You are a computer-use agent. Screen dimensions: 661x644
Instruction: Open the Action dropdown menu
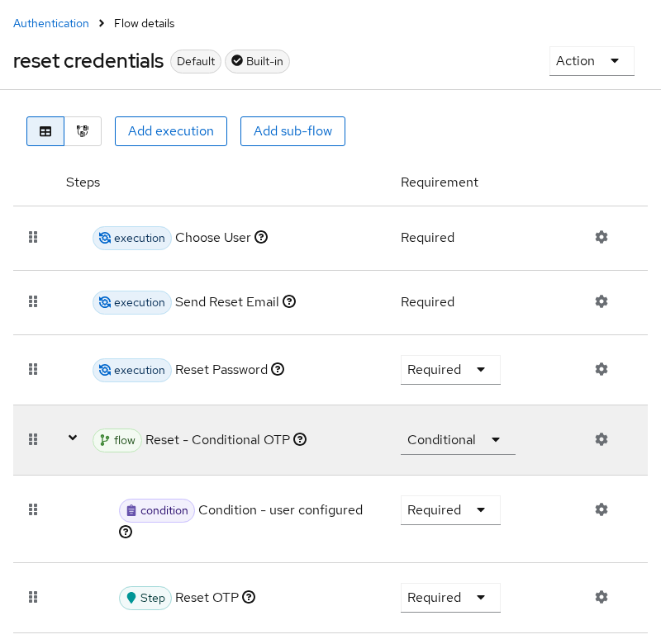tap(592, 61)
